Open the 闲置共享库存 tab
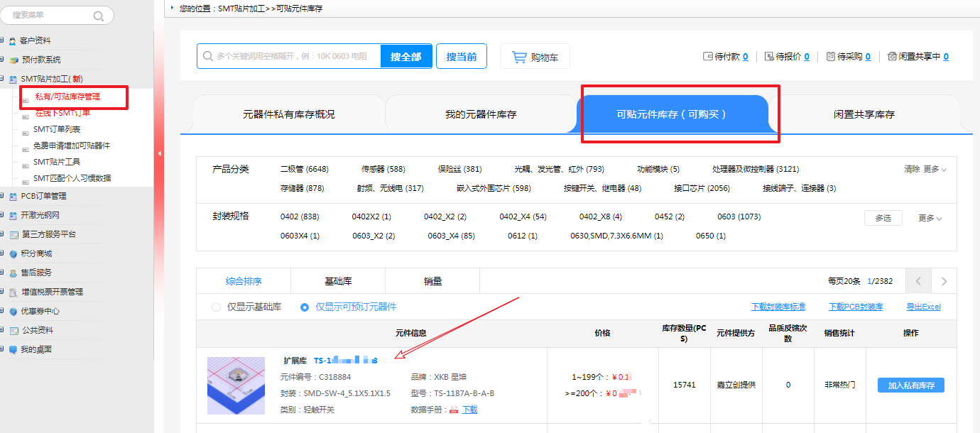The width and height of the screenshot is (980, 433). (x=864, y=114)
